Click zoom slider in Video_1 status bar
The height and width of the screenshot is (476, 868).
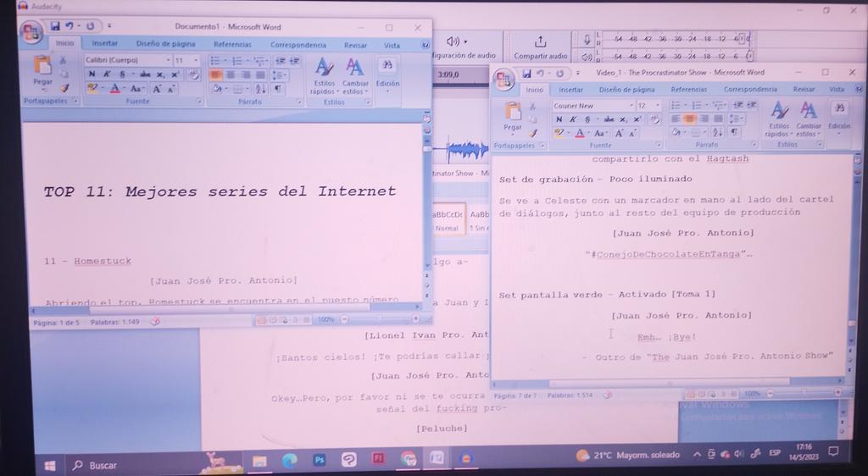pyautogui.click(x=804, y=393)
